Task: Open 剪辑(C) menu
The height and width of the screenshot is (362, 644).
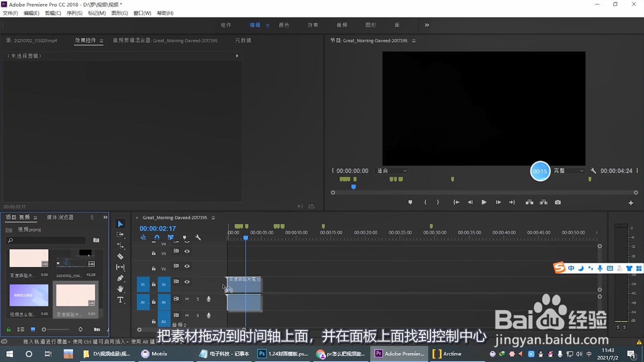Action: pos(53,13)
